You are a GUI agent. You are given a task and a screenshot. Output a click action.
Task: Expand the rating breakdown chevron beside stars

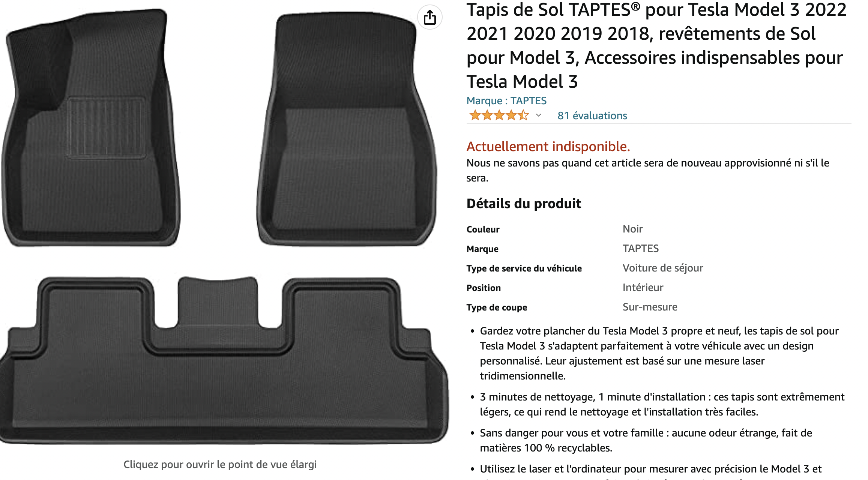(x=539, y=115)
